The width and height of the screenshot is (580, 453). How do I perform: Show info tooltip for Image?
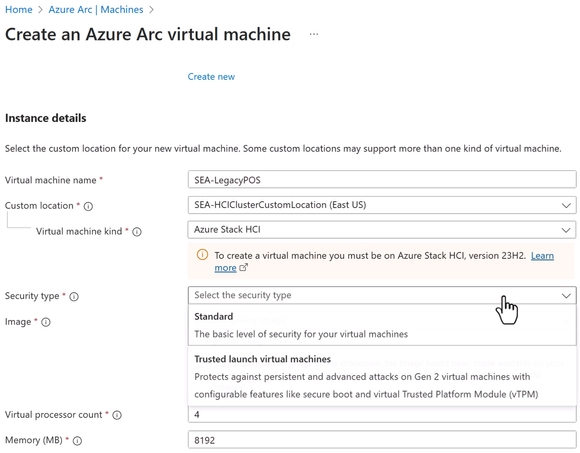(45, 322)
